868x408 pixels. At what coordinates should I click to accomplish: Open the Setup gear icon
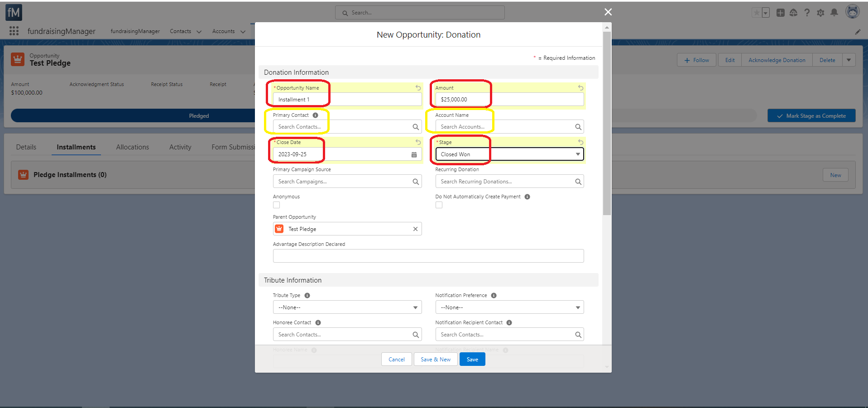click(820, 13)
